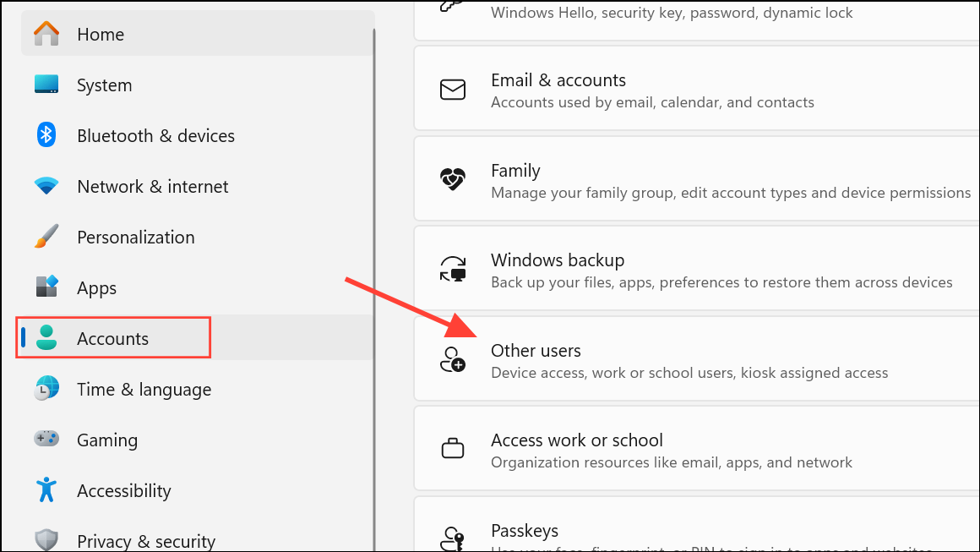Select the Accounts sidebar item
This screenshot has width=980, height=552.
point(198,337)
